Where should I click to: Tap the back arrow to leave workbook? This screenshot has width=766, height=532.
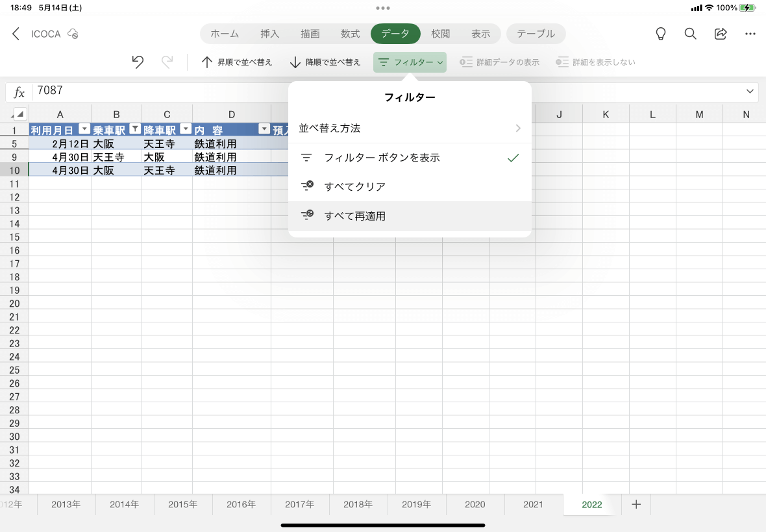coord(16,34)
